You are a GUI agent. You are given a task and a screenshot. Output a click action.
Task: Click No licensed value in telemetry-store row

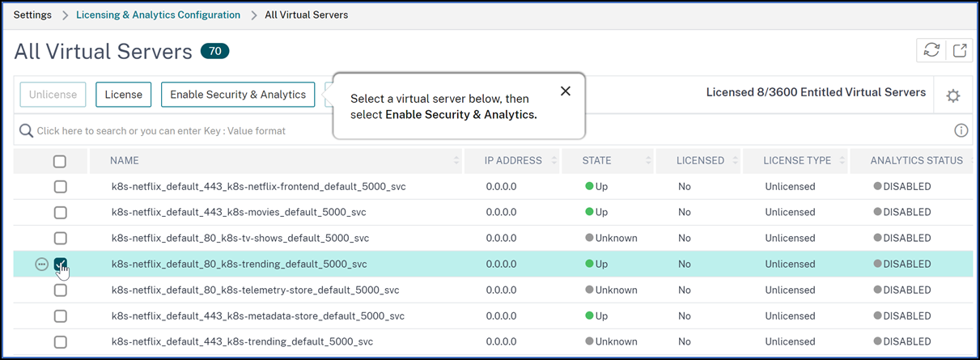click(x=685, y=290)
